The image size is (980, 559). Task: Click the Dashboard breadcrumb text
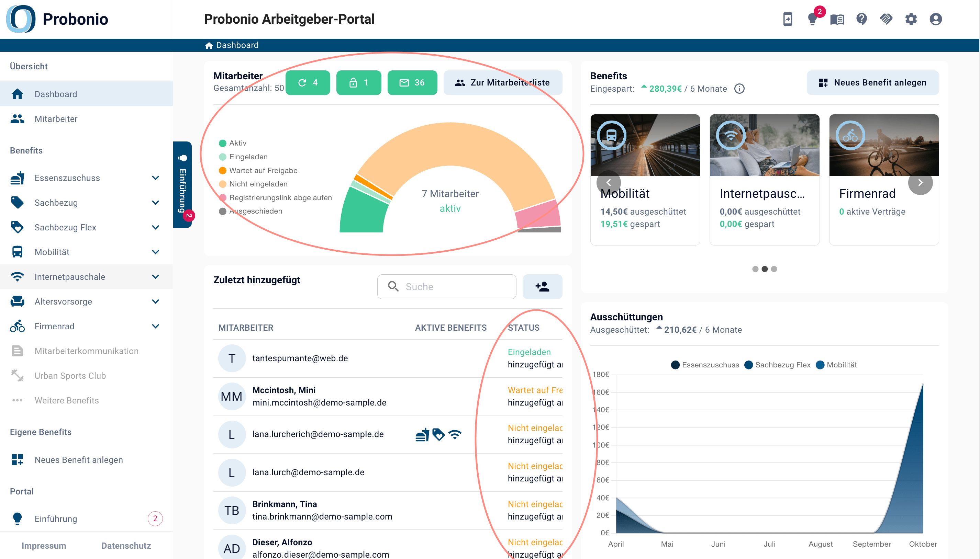pyautogui.click(x=237, y=45)
